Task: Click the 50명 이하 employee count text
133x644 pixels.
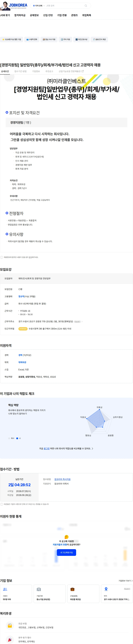Action: tap(7, 599)
